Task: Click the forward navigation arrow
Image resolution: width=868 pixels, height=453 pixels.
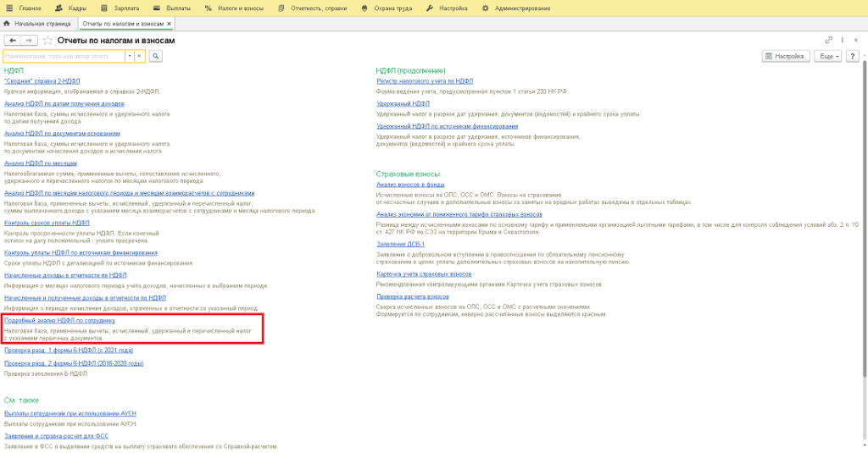Action: pos(29,41)
